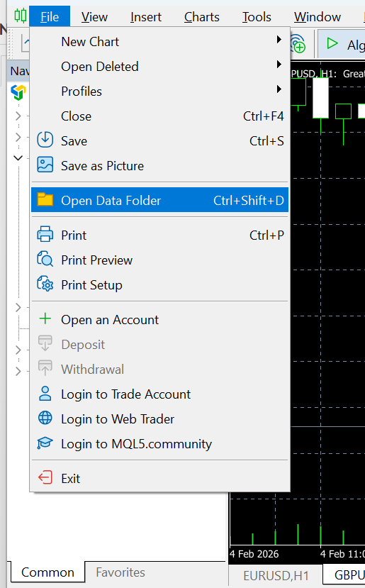365x588 pixels.
Task: Click the Login to Web Trader globe icon
Action: [x=45, y=418]
